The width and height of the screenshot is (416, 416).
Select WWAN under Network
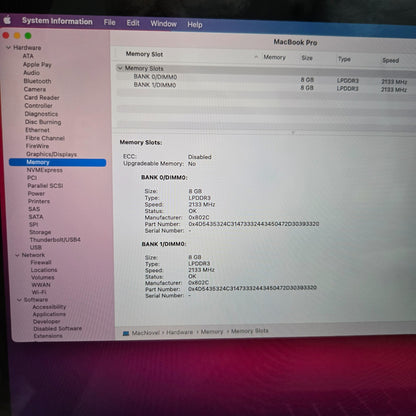41,285
